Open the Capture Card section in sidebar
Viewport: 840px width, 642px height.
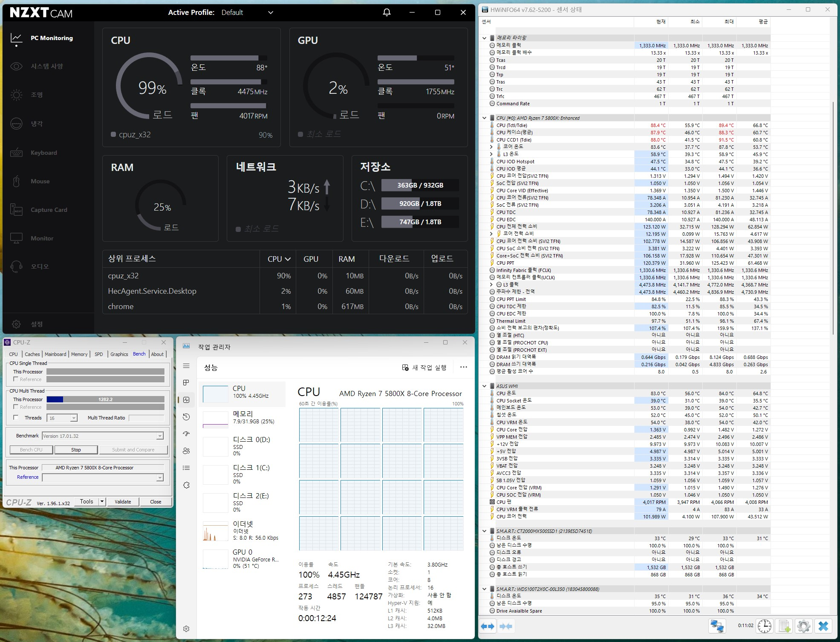click(49, 210)
